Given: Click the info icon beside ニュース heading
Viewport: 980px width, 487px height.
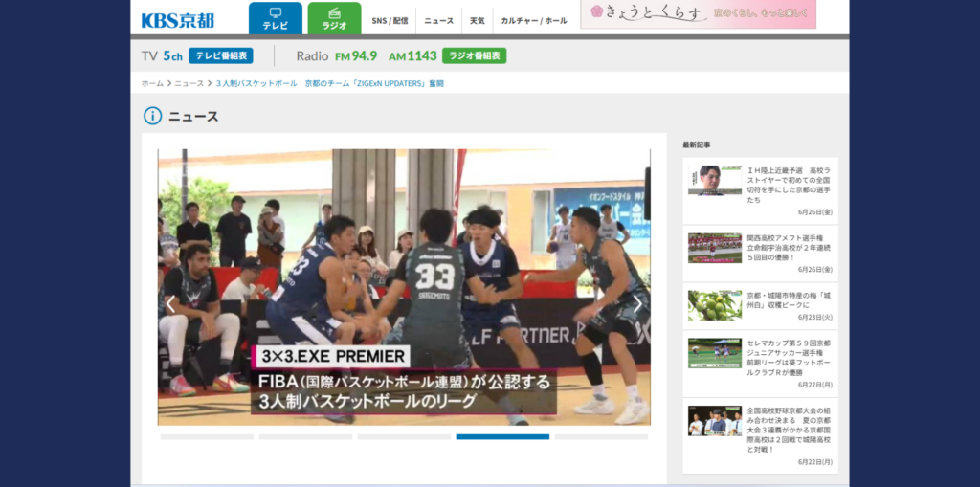Looking at the screenshot, I should [152, 116].
